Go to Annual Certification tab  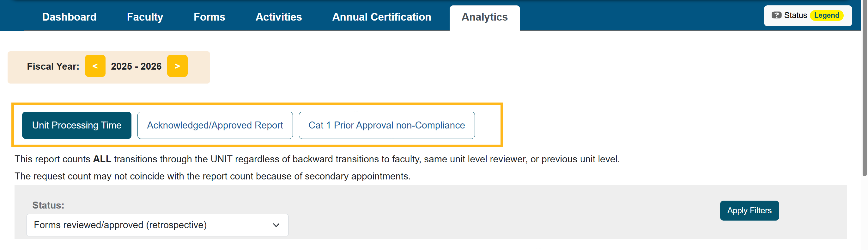[x=381, y=17]
